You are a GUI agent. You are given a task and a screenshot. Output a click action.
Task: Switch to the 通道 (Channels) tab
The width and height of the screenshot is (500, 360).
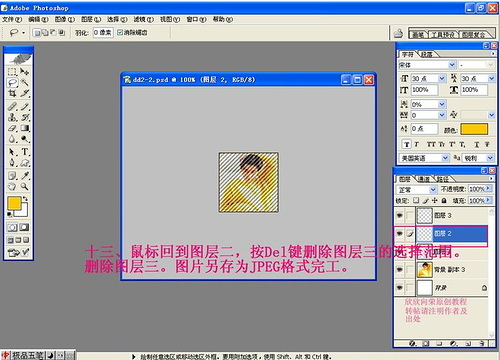pos(424,179)
